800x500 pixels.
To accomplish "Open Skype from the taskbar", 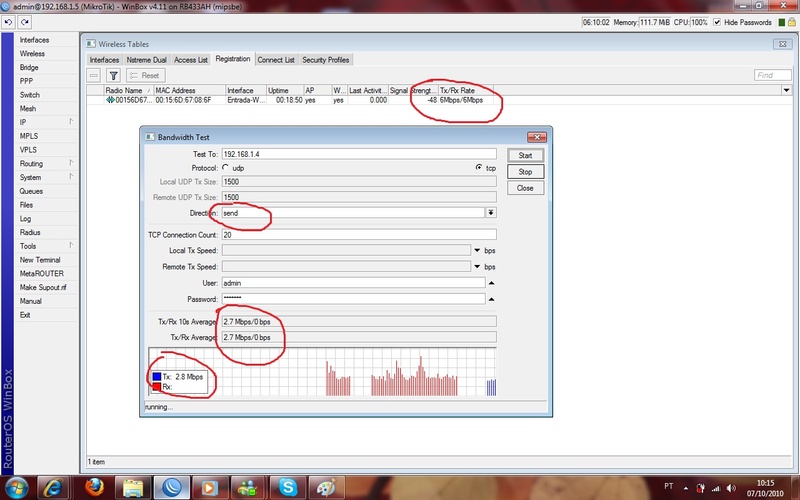I will coord(288,487).
